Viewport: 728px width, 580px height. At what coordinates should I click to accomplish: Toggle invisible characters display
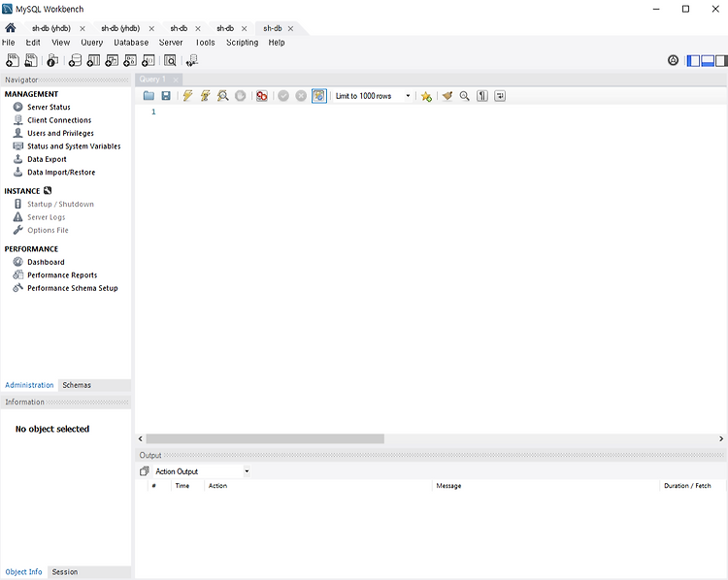tap(482, 96)
